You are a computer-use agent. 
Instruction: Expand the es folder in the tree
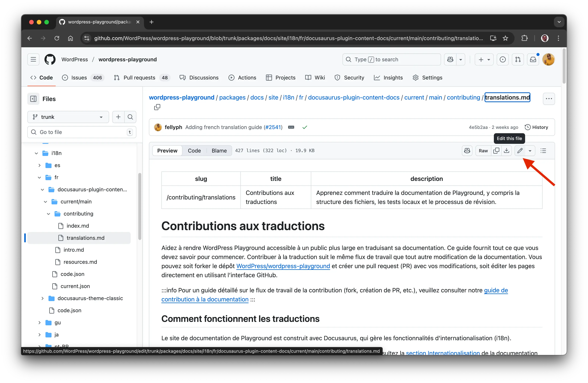pyautogui.click(x=40, y=165)
